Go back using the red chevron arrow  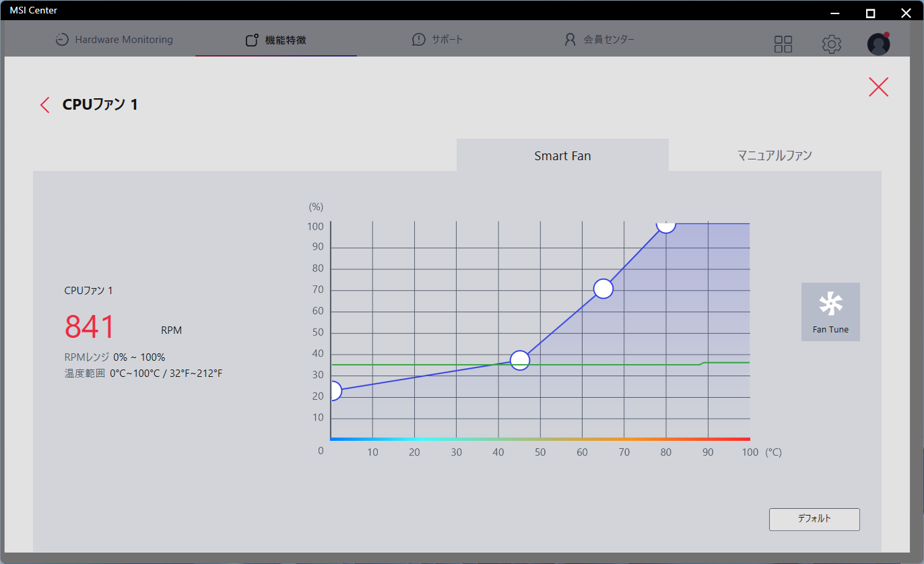(x=45, y=105)
